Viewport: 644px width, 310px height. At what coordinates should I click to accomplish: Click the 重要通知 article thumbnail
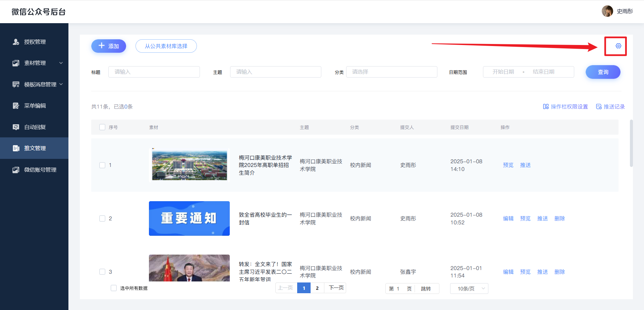click(x=189, y=218)
